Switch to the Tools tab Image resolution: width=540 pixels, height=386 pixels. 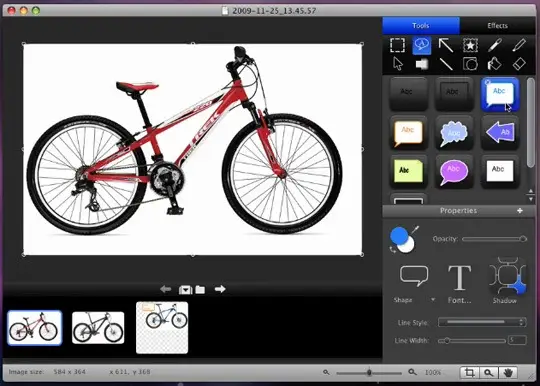click(x=421, y=25)
